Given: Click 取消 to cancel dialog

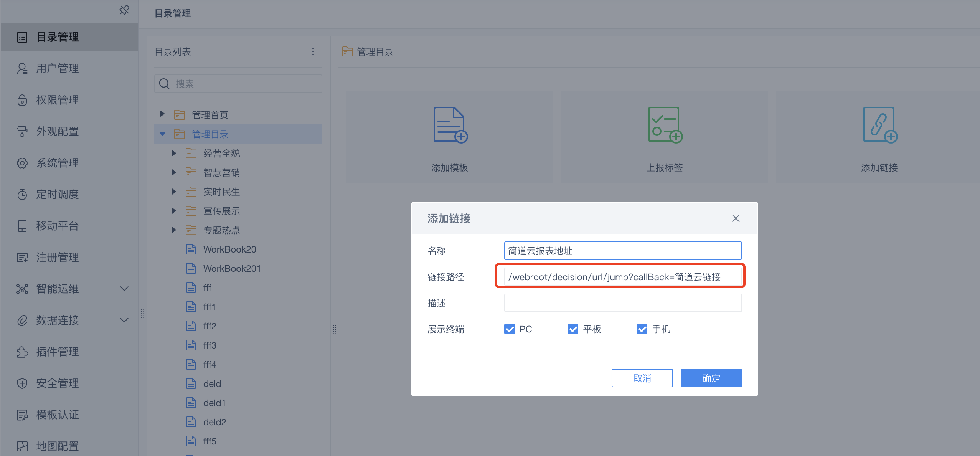Looking at the screenshot, I should point(642,378).
